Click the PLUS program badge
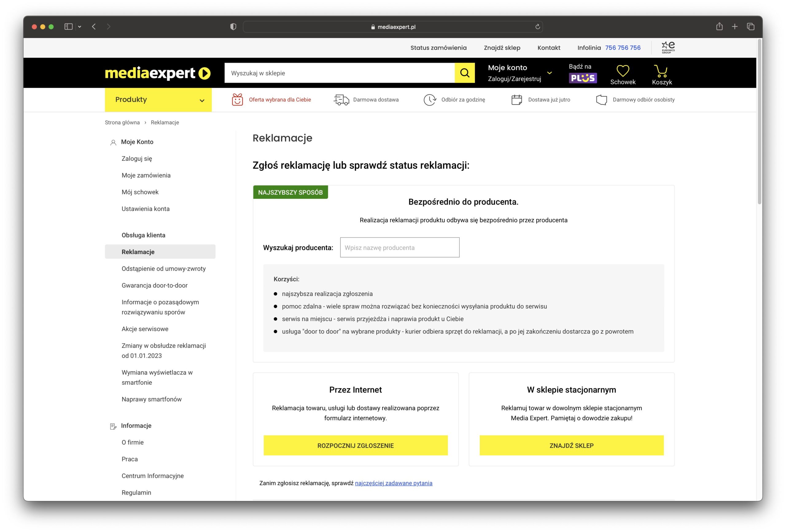The height and width of the screenshot is (532, 786). pyautogui.click(x=583, y=78)
